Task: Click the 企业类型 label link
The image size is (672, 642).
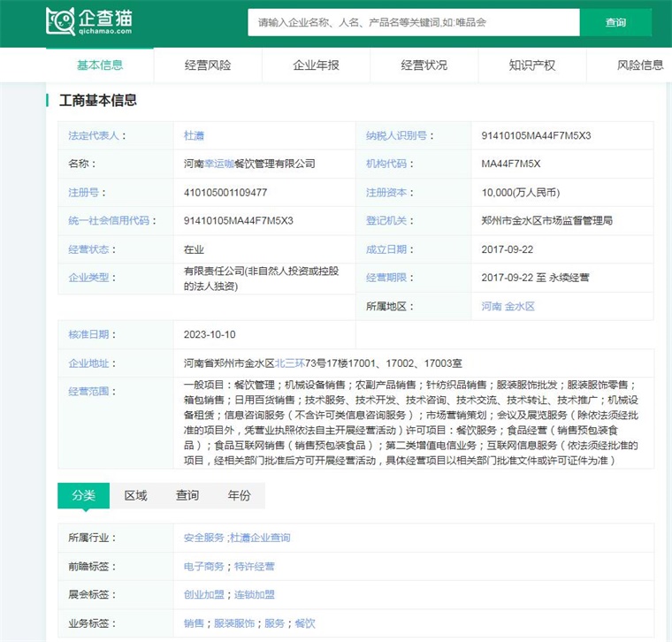Action: [88, 278]
